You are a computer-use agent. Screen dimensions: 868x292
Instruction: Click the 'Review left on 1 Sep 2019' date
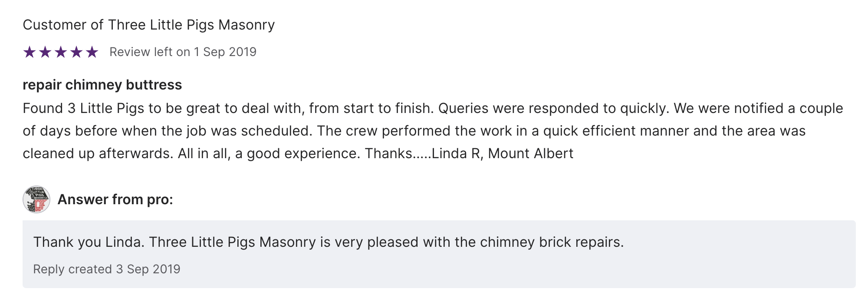(x=183, y=52)
